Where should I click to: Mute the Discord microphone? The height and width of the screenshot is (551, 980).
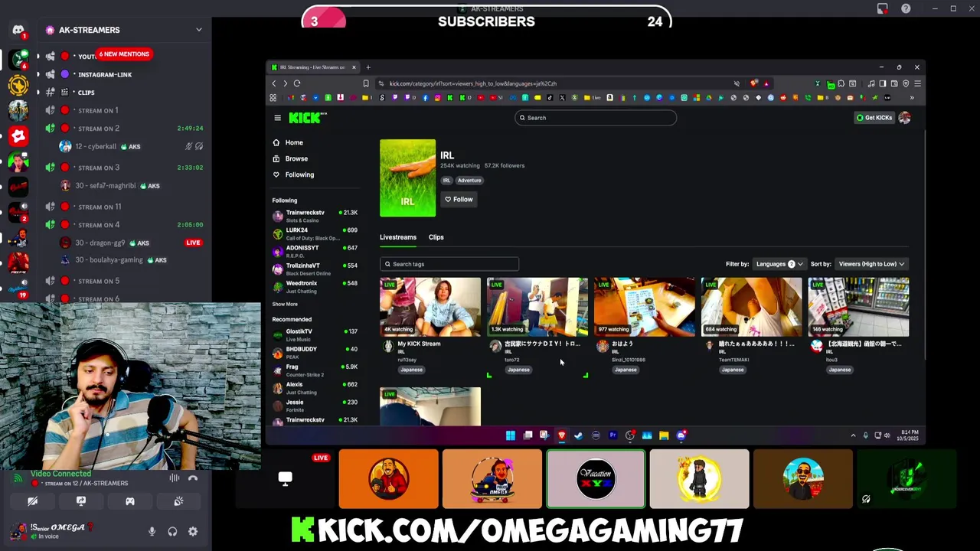click(x=152, y=532)
